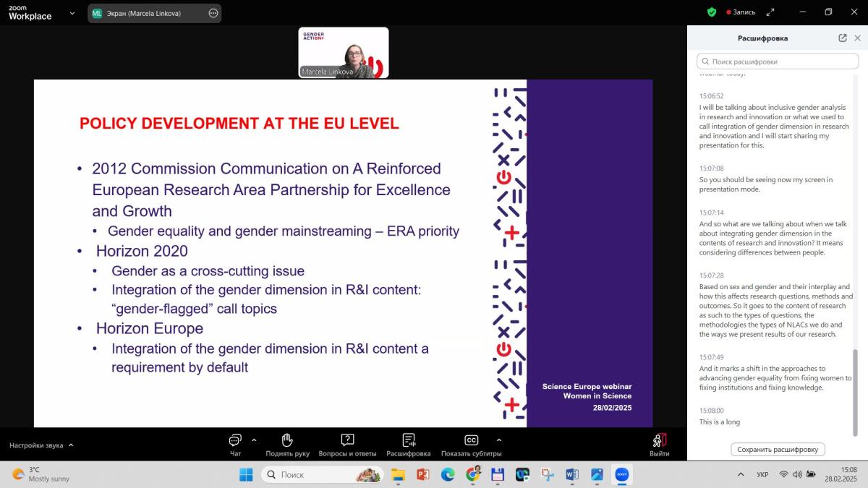This screenshot has height=488, width=868.
Task: Open the chevron next to Chat
Action: [254, 440]
